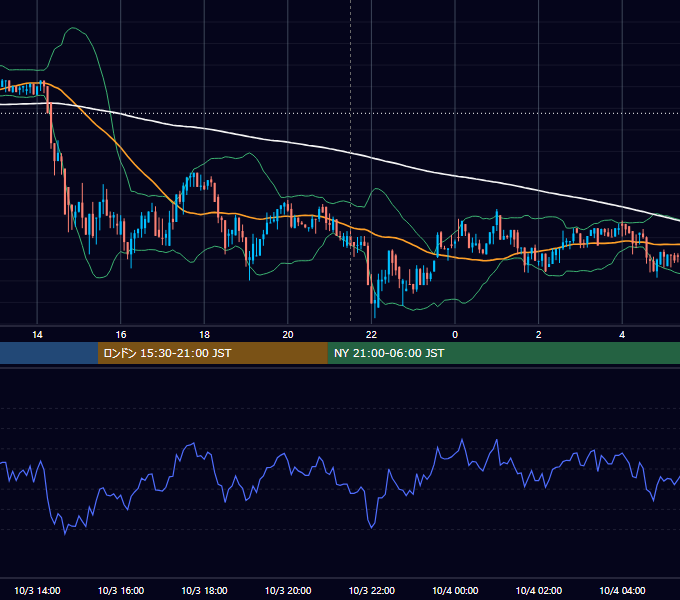Click the 10/3 16:00 oscillator time label
This screenshot has height=600, width=680.
(121, 590)
